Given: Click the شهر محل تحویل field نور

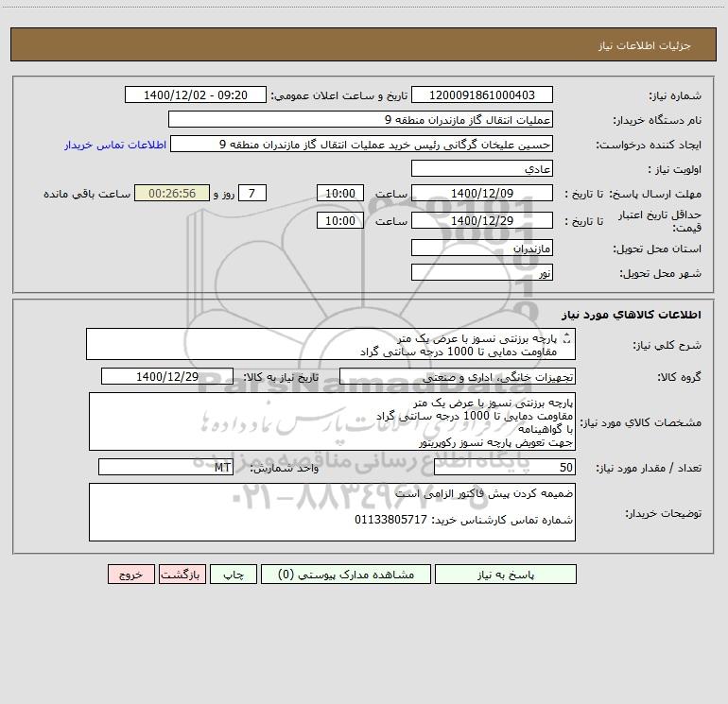Looking at the screenshot, I should pyautogui.click(x=482, y=272).
